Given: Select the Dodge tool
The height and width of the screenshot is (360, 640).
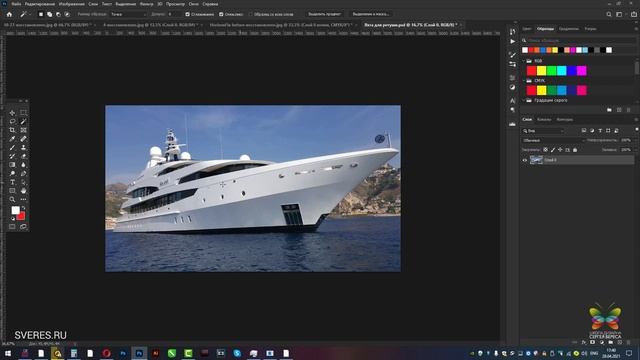Looking at the screenshot, I should (12, 174).
